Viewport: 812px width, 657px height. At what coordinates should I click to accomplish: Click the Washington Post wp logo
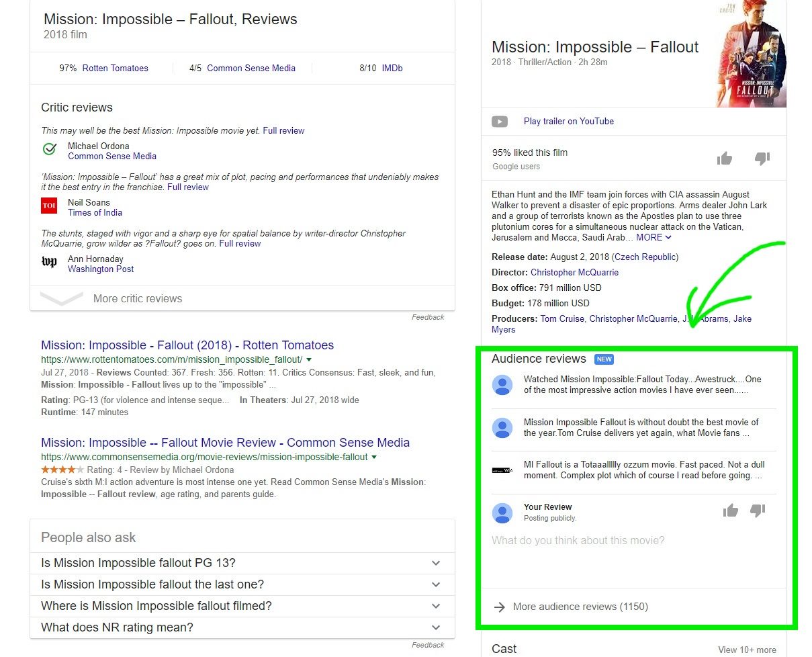click(x=49, y=262)
